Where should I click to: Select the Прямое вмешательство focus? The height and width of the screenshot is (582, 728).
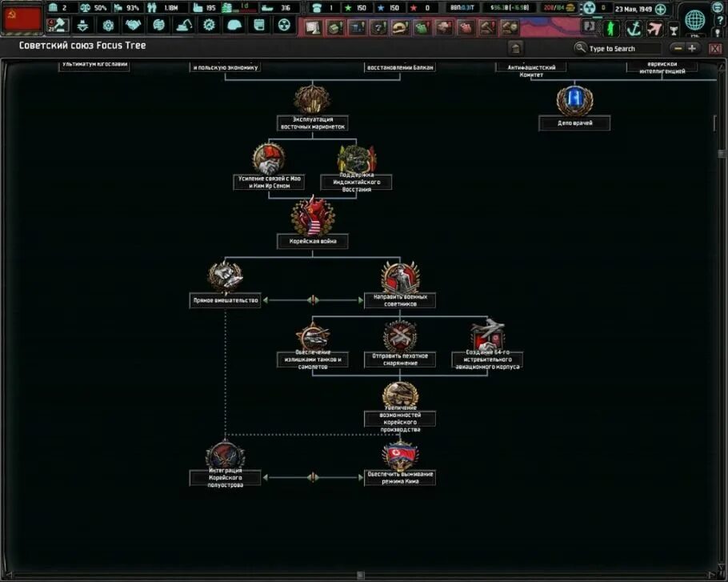pyautogui.click(x=226, y=275)
